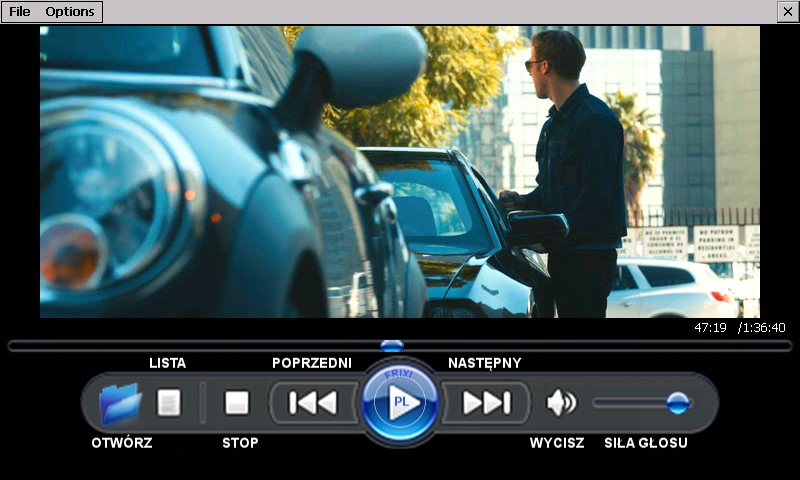Click the WYCISZ text label
800x480 pixels.
(x=556, y=443)
